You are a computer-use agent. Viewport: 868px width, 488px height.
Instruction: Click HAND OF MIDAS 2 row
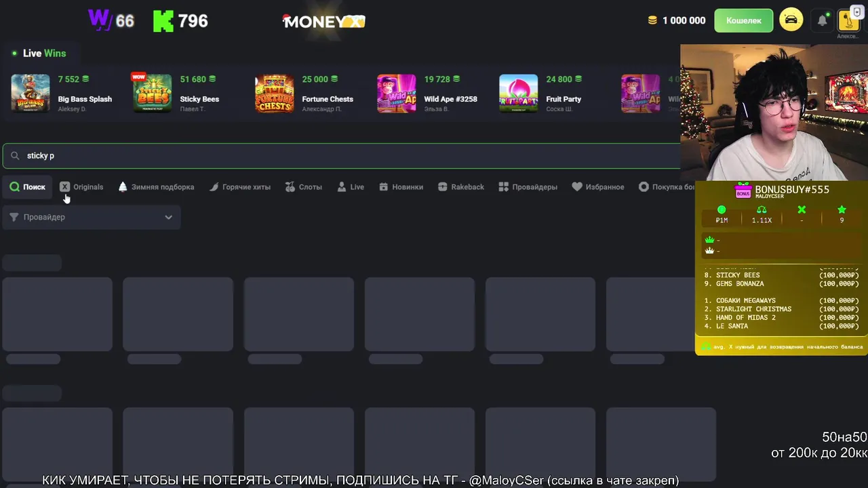click(781, 317)
